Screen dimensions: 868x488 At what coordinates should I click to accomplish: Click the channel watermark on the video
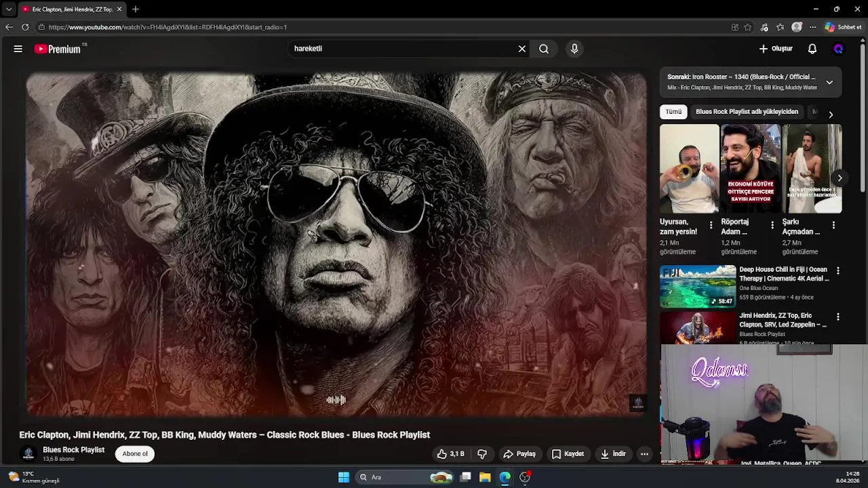click(637, 404)
